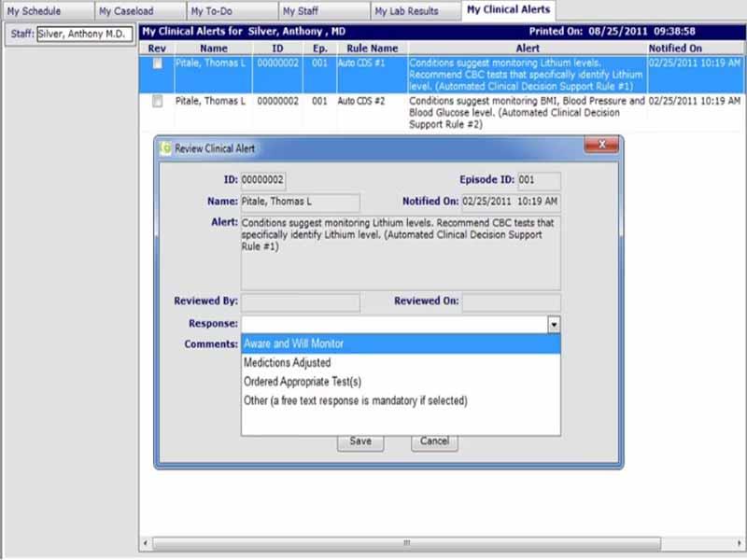Click the Save button
This screenshot has width=747, height=560.
pyautogui.click(x=360, y=442)
